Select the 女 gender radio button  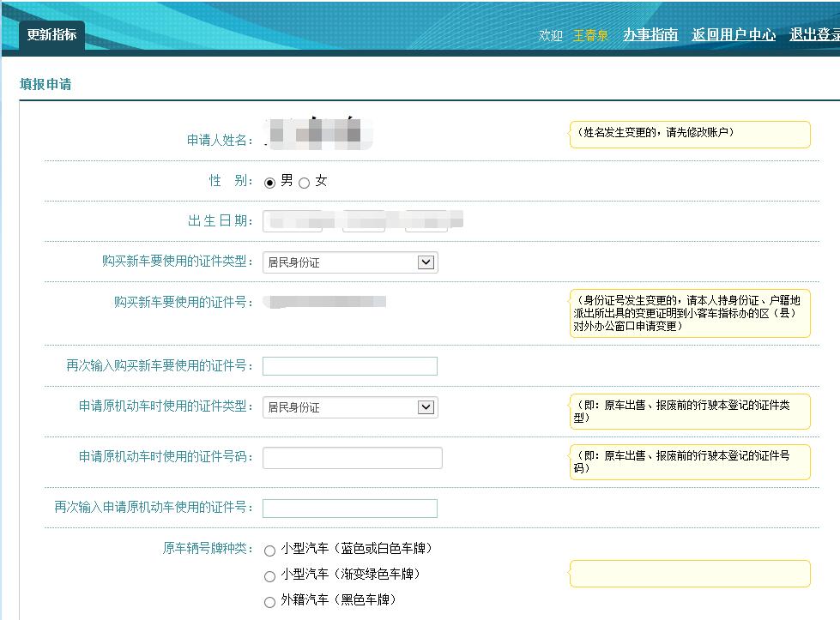(304, 181)
